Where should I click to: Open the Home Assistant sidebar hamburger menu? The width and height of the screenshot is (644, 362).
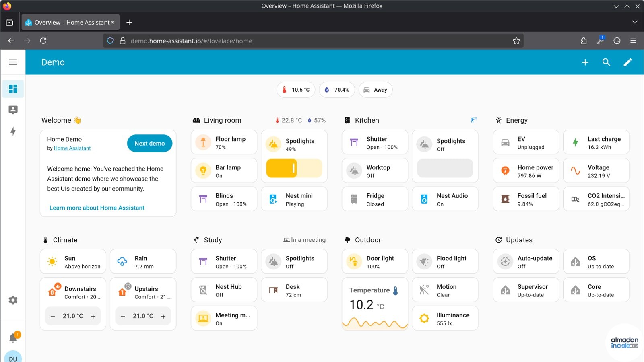pyautogui.click(x=13, y=62)
